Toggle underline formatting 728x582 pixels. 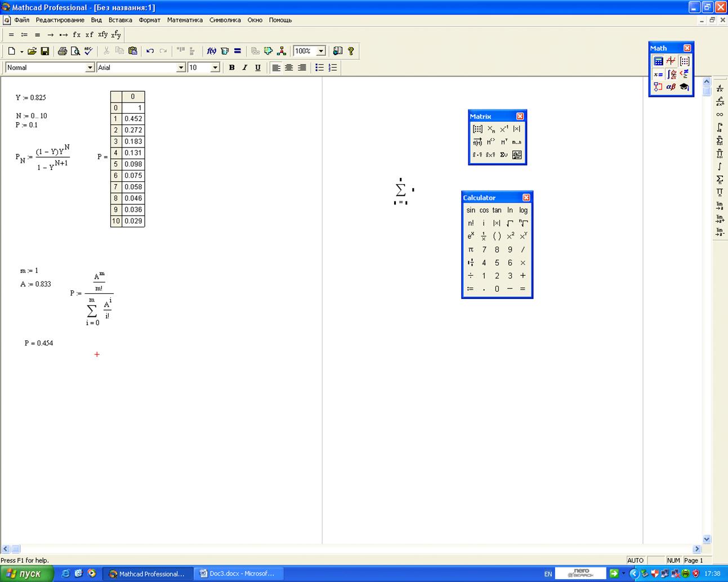click(258, 68)
